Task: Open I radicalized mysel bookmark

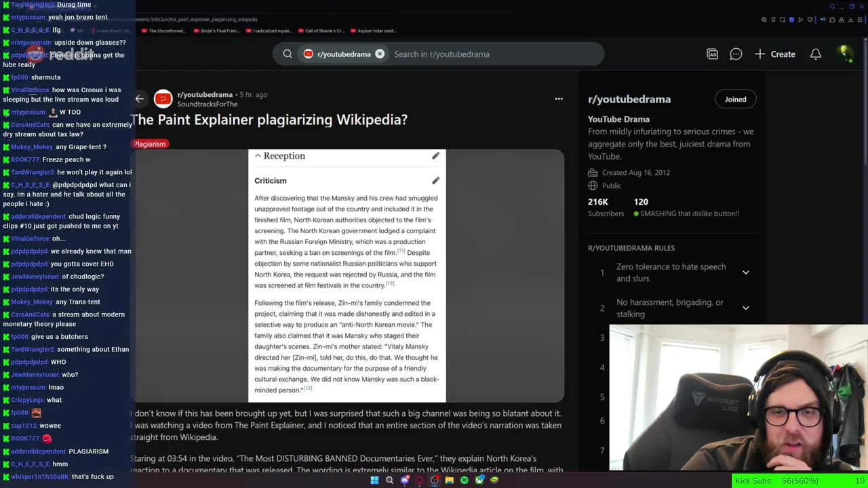Action: (x=269, y=30)
